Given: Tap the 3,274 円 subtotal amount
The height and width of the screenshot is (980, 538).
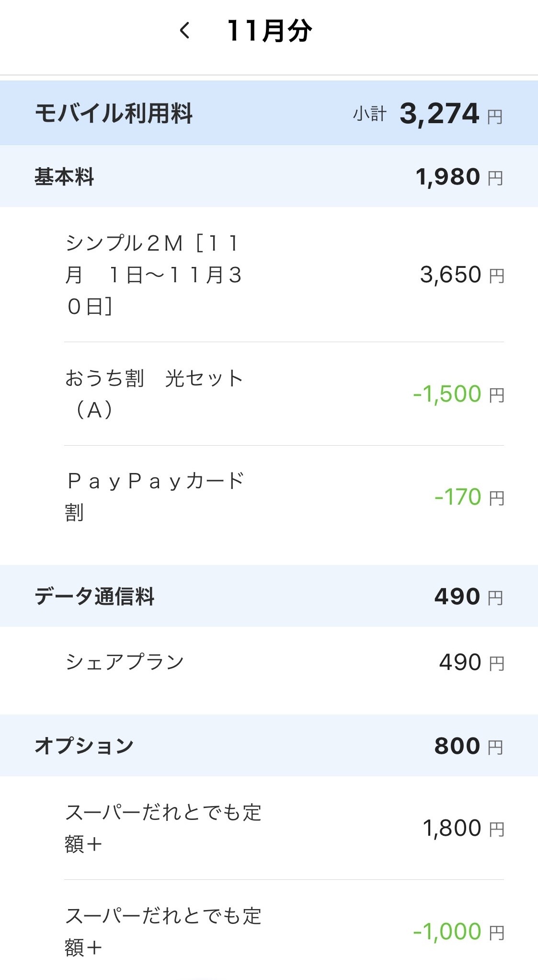Looking at the screenshot, I should (450, 114).
